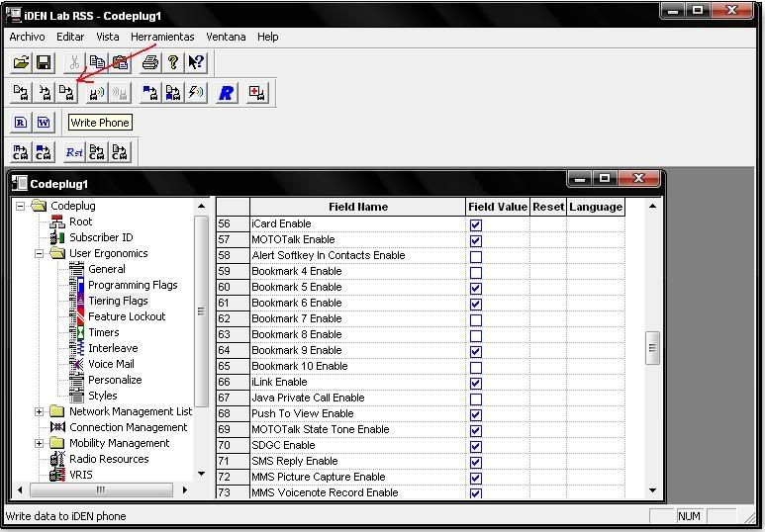
Task: Click field table scroll up arrow
Action: coord(653,207)
